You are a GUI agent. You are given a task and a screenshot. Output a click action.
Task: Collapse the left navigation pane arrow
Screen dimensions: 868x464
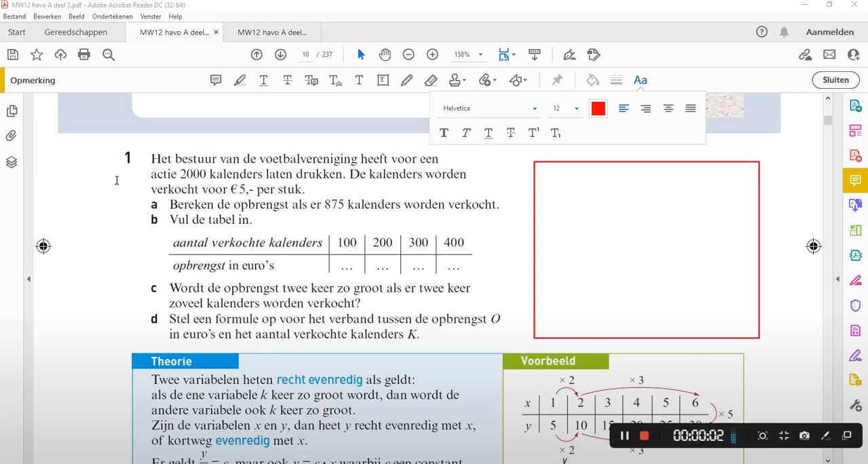[29, 279]
